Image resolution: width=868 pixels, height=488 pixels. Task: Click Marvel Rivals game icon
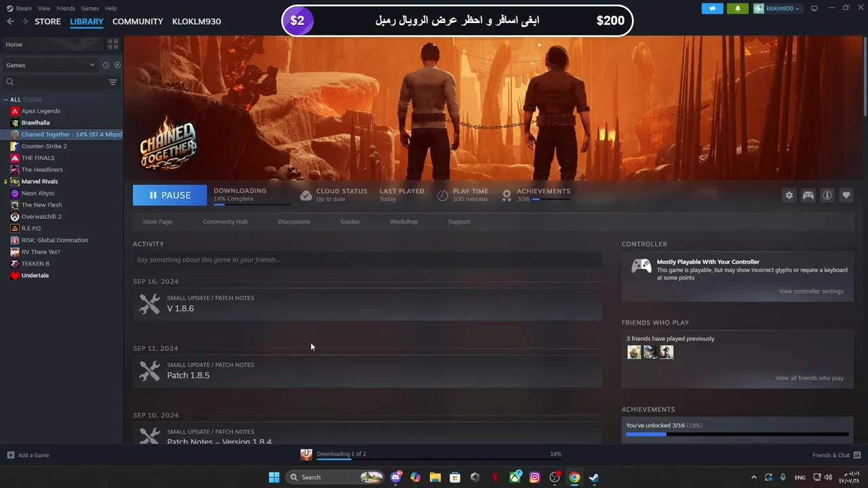pyautogui.click(x=15, y=182)
